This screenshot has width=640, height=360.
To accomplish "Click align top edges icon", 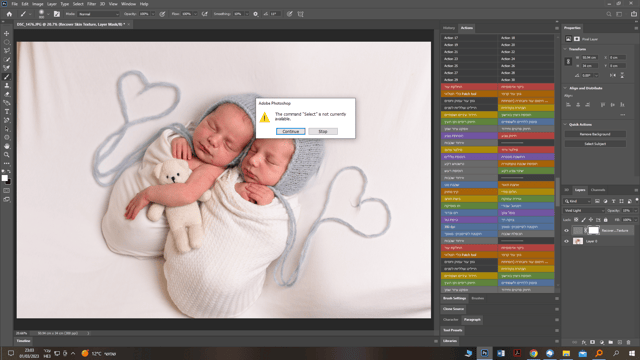I will click(x=603, y=104).
